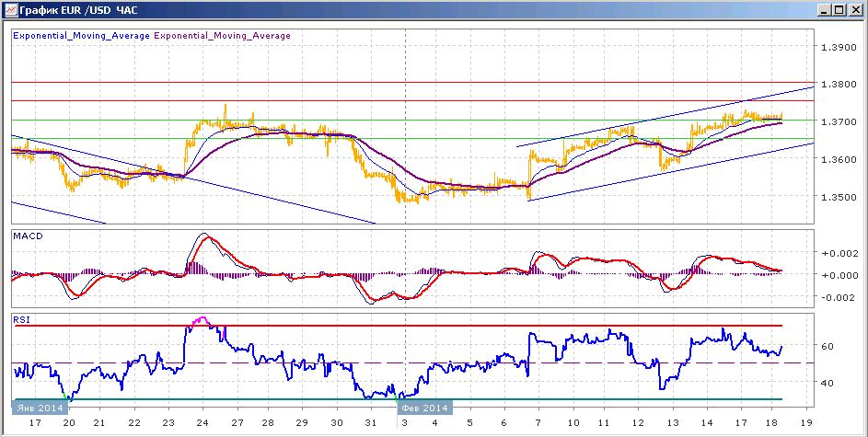Select the 'Фев 2014' month marker
The height and width of the screenshot is (437, 868).
coord(424,408)
